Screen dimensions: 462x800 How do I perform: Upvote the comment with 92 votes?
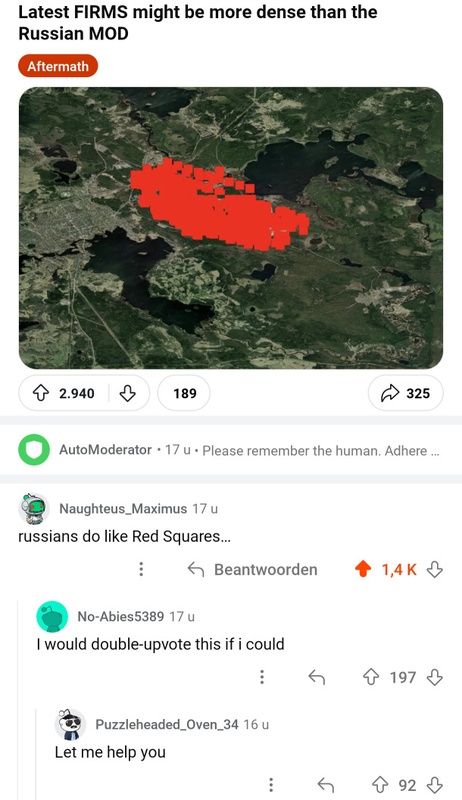pos(379,785)
